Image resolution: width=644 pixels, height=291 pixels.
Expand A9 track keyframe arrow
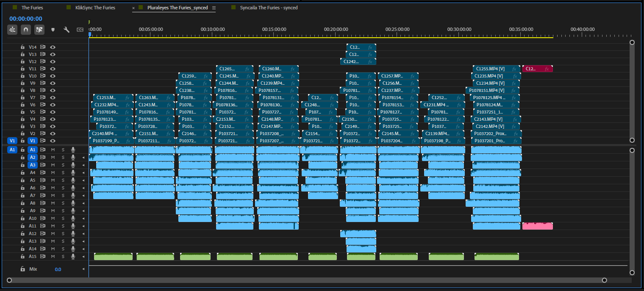(x=83, y=211)
